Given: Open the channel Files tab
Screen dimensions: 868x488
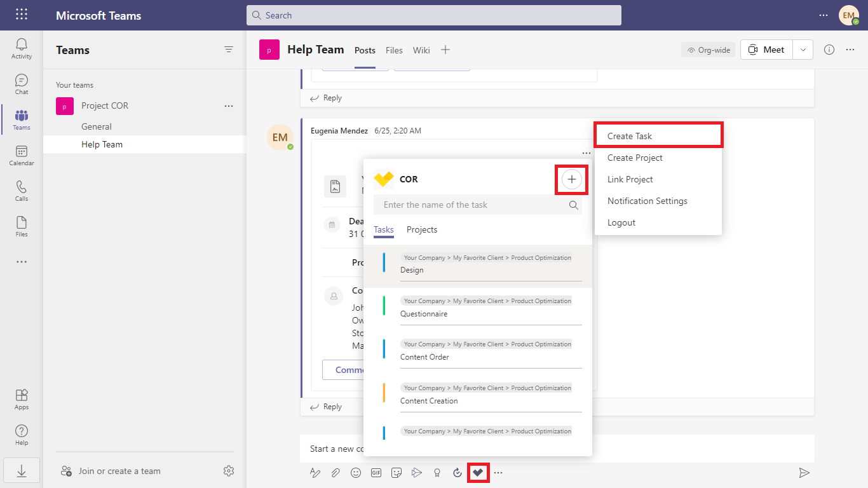Looking at the screenshot, I should point(394,50).
